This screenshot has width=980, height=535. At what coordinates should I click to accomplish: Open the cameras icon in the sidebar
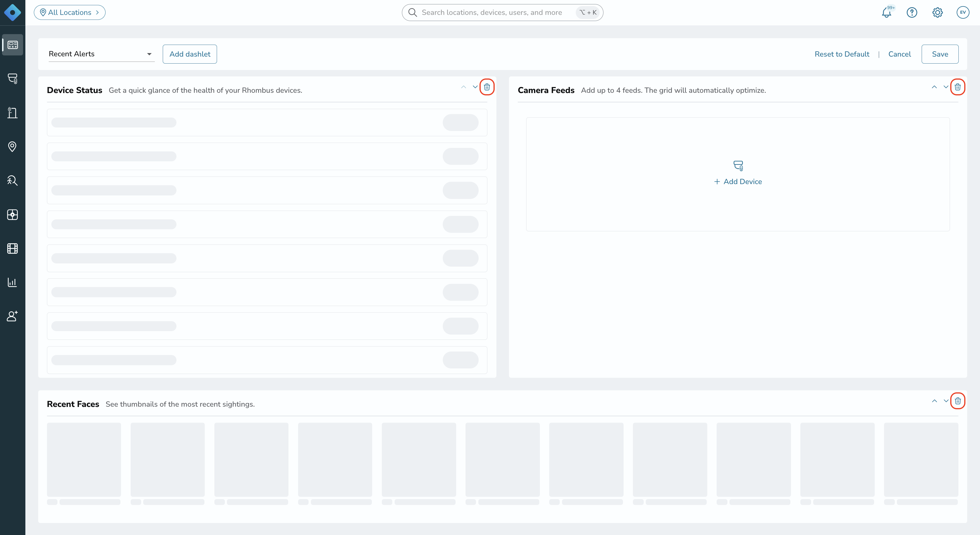(x=13, y=79)
